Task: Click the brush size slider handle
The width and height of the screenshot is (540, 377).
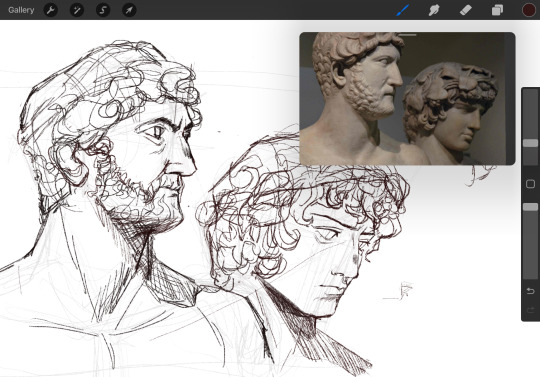Action: (x=530, y=143)
